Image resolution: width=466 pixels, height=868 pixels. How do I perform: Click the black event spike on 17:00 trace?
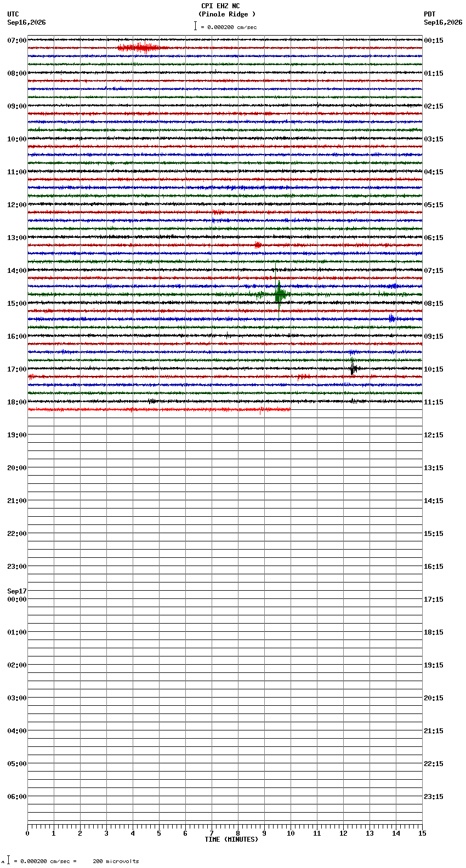pyautogui.click(x=354, y=368)
